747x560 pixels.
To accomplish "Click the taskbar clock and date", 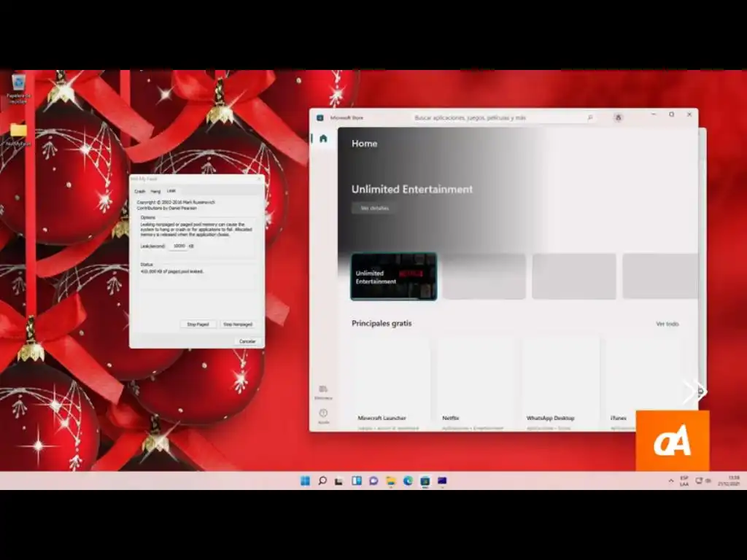I will click(729, 481).
